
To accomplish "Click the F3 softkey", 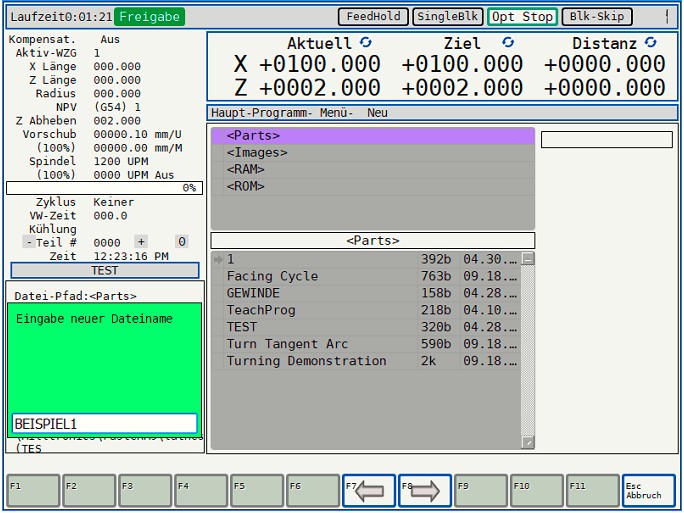I will 145,490.
